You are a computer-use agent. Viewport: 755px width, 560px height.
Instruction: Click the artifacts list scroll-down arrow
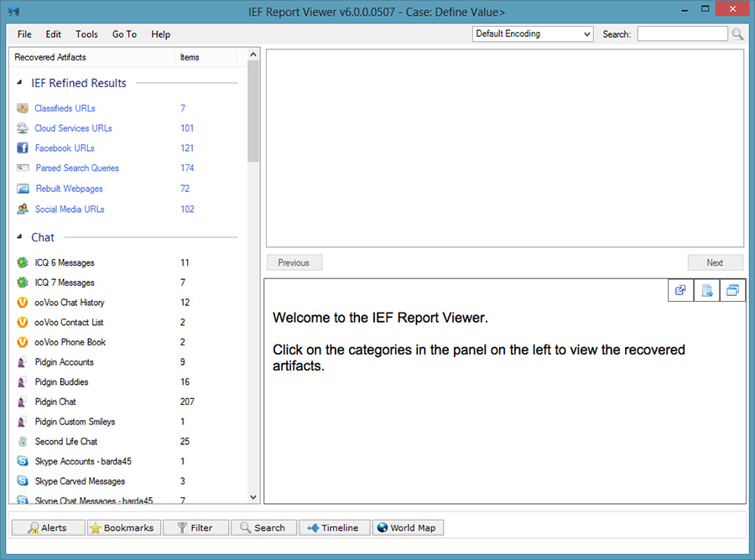coord(253,497)
